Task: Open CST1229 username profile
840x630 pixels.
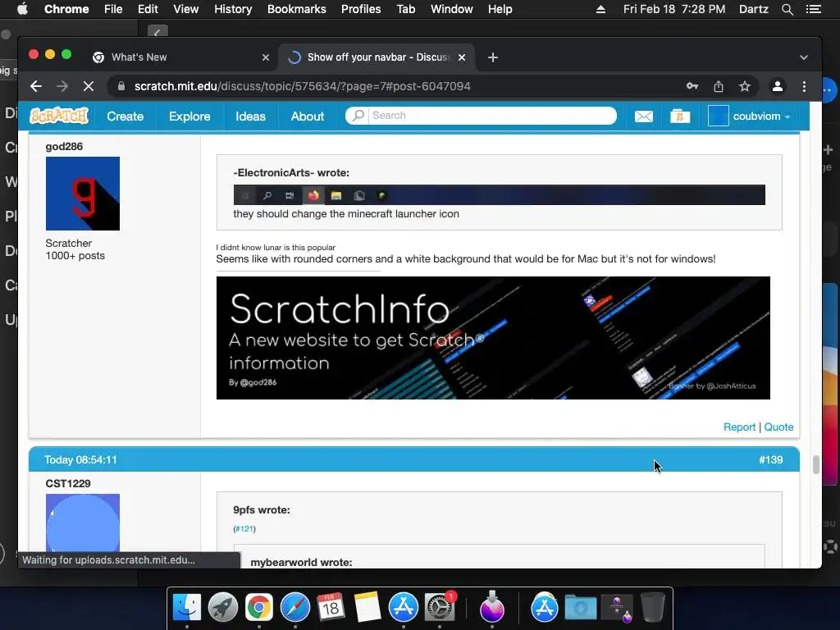Action: 67,483
